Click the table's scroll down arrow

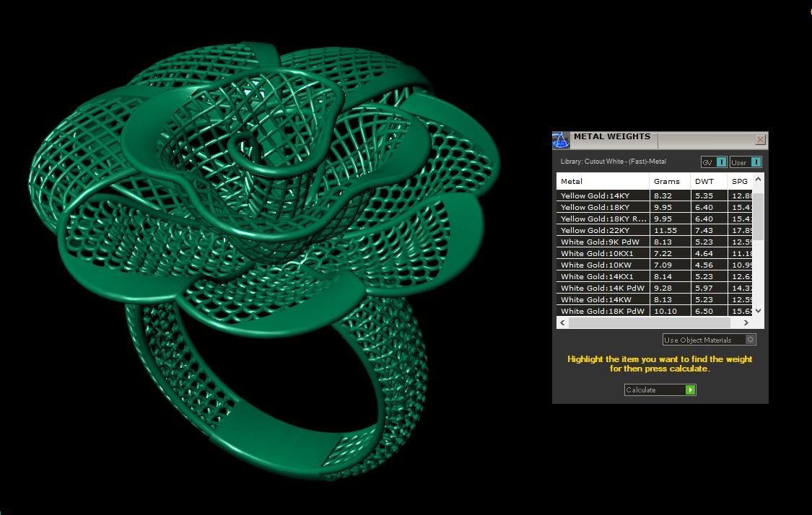(x=758, y=311)
